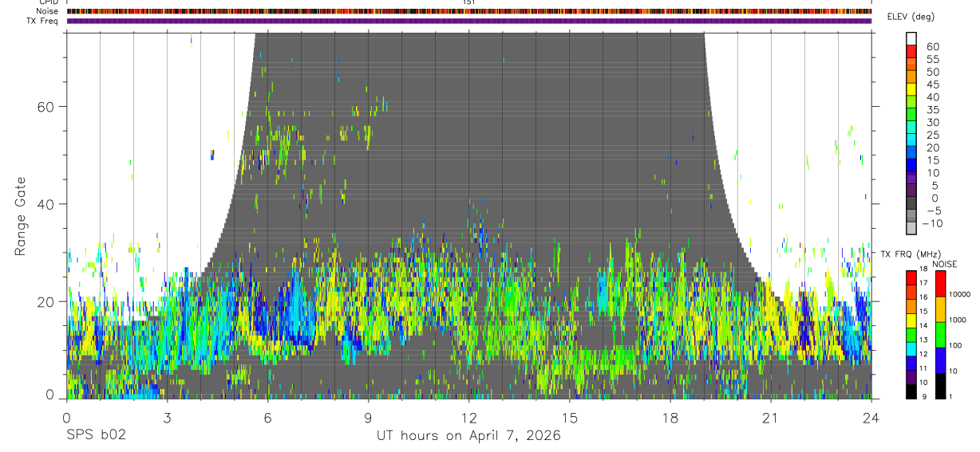This screenshot has height=452, width=980.
Task: Click 'UT hours on April 7, 2026' title
Action: [468, 435]
